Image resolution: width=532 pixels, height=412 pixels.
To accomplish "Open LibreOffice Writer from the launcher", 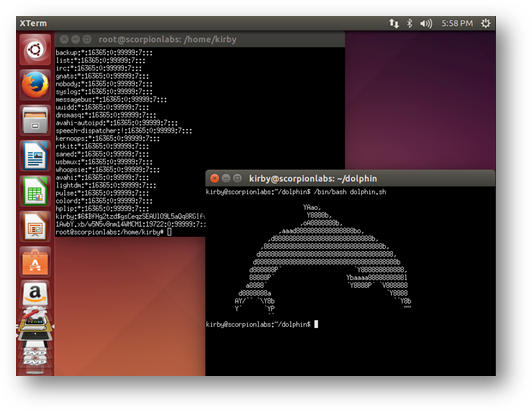I will click(35, 156).
